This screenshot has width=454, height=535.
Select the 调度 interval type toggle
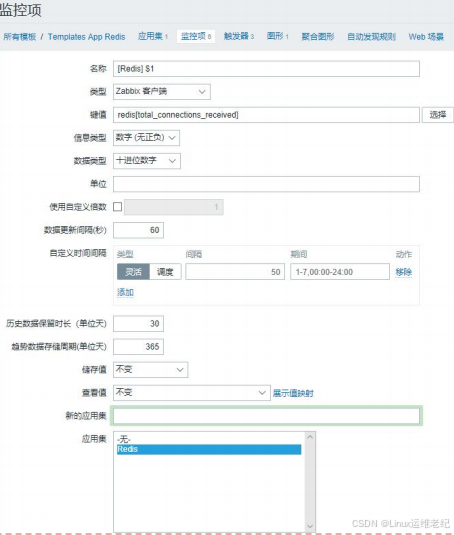(x=165, y=272)
